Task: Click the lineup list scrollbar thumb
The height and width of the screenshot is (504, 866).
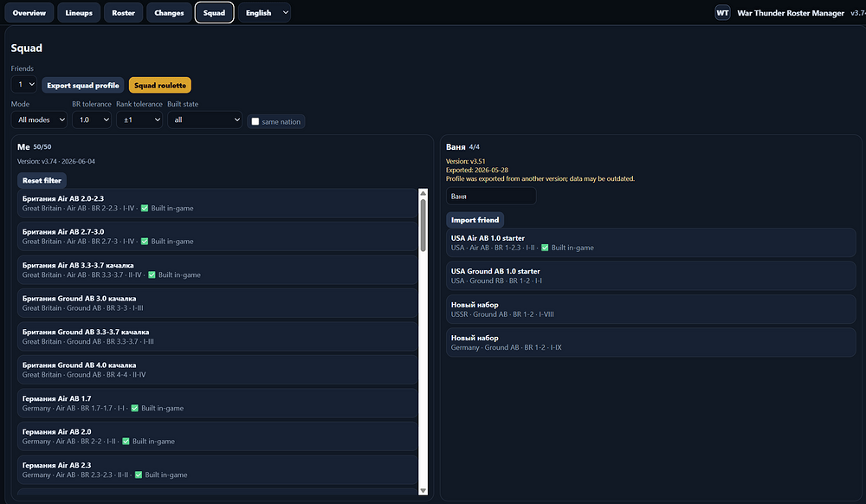Action: click(x=423, y=225)
